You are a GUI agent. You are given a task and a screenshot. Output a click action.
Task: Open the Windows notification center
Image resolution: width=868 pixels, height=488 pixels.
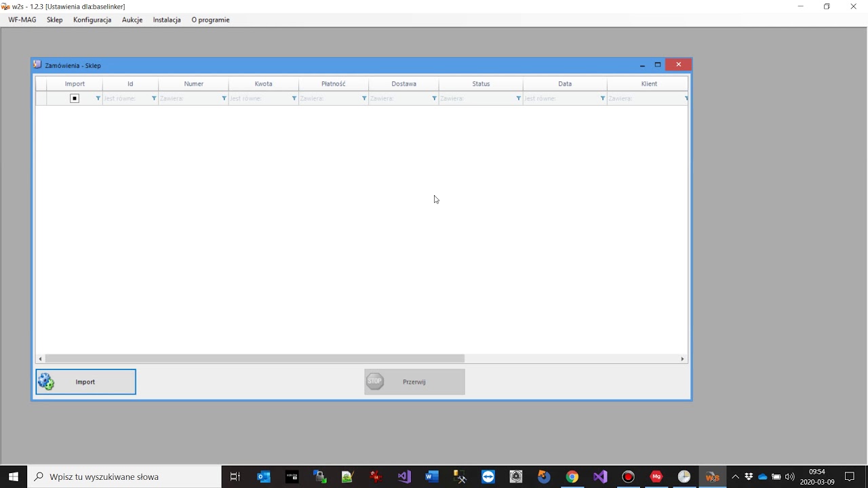coord(850,476)
